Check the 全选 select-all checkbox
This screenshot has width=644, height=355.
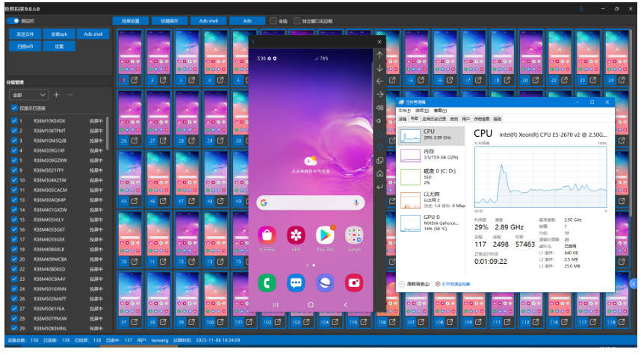[273, 20]
